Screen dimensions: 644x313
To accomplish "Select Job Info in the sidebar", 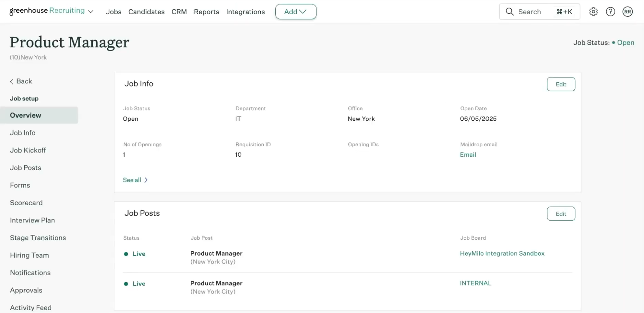I will [23, 133].
